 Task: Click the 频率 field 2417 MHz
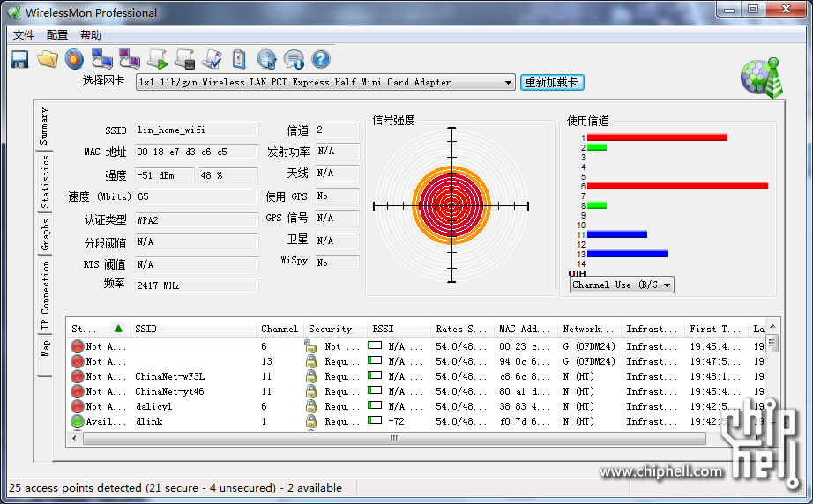click(x=197, y=285)
